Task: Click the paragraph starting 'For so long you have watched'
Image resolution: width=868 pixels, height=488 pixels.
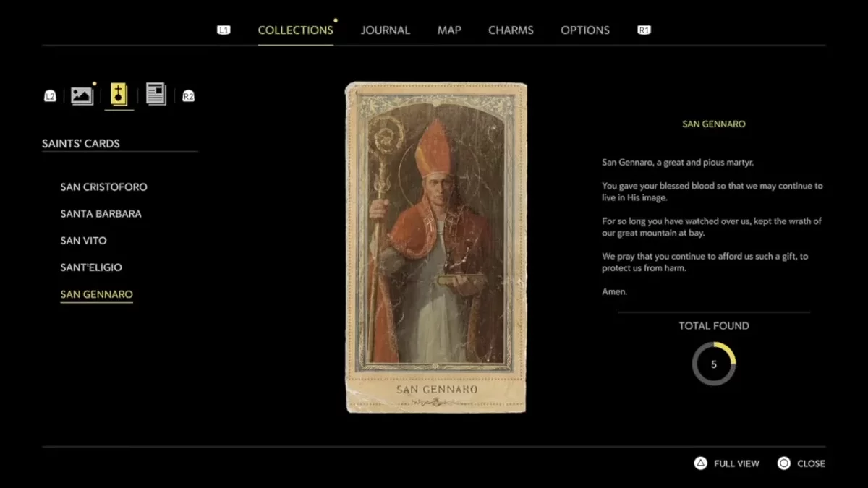Action: pyautogui.click(x=712, y=227)
